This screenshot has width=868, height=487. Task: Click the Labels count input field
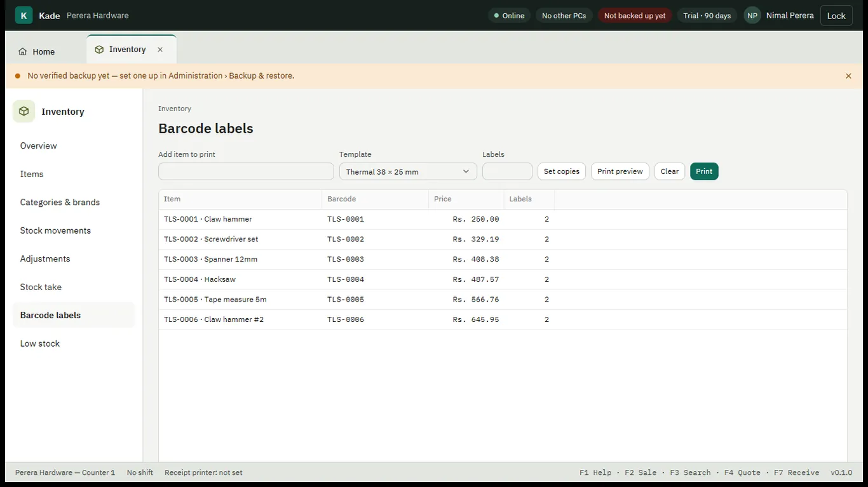[x=507, y=171]
